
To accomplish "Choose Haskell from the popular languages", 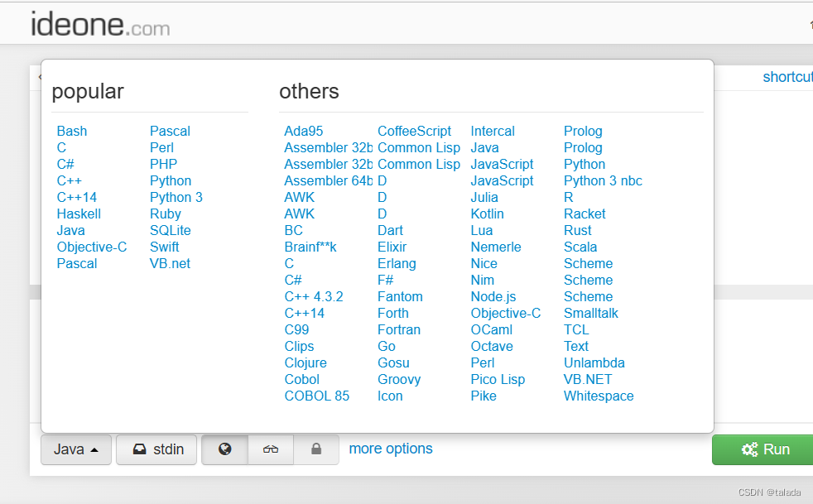I will (79, 214).
